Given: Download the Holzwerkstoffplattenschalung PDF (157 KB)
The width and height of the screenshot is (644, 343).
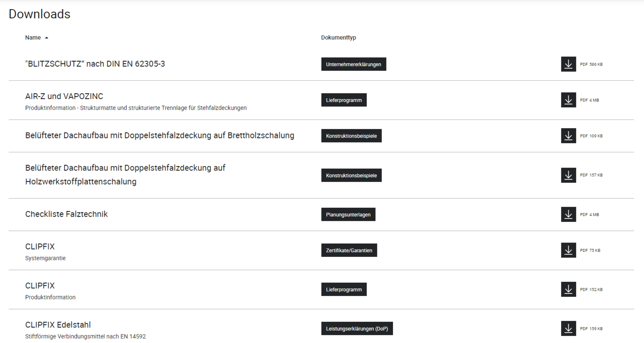Looking at the screenshot, I should tap(568, 175).
